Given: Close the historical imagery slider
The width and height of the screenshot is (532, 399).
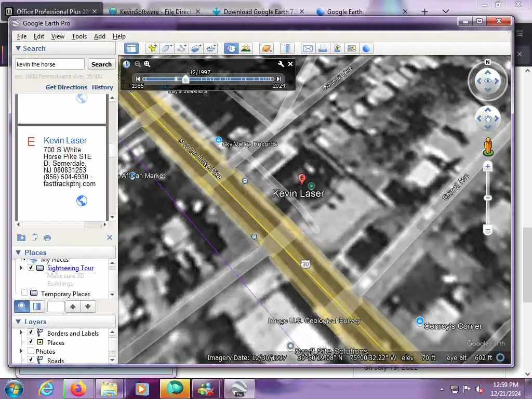Looking at the screenshot, I should (x=290, y=64).
